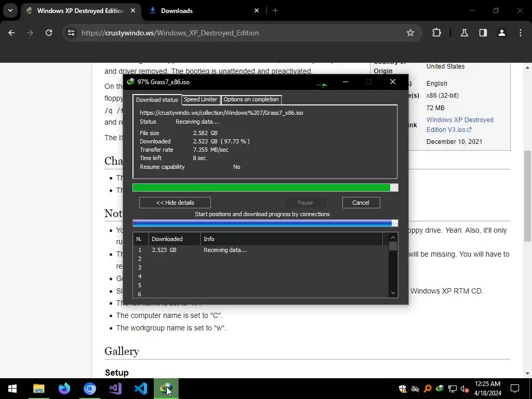This screenshot has width=532, height=399.
Task: Click the Gallery section heading
Action: pyautogui.click(x=122, y=351)
